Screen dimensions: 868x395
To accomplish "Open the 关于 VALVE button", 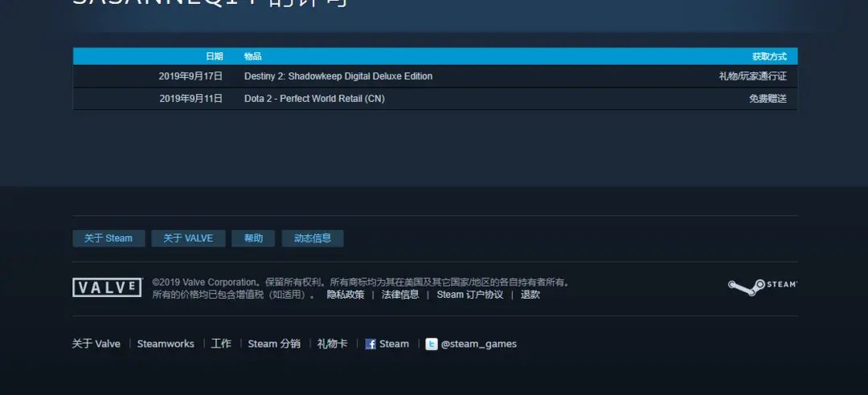I will click(x=188, y=238).
